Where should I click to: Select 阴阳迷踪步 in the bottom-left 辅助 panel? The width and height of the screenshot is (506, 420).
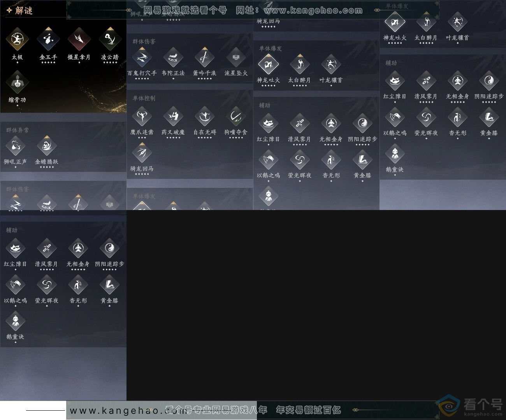(109, 248)
